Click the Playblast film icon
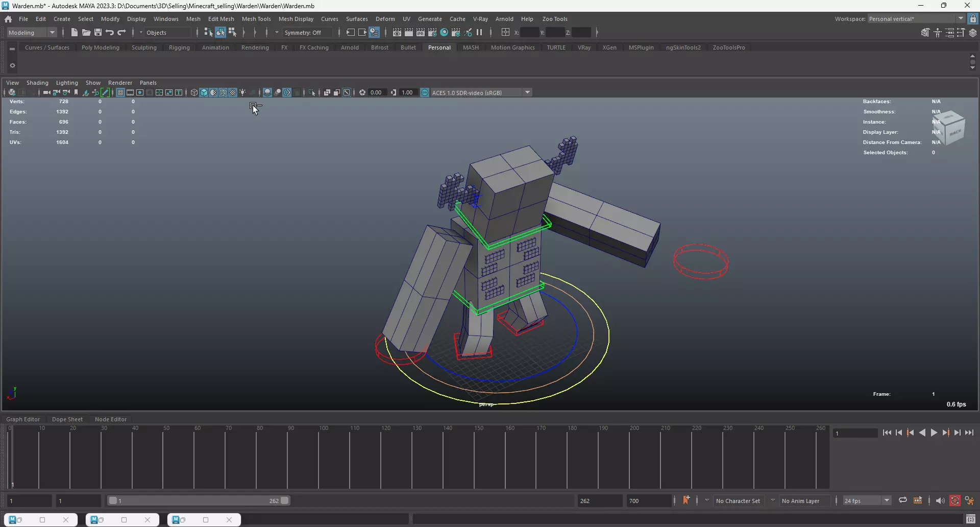 918,500
